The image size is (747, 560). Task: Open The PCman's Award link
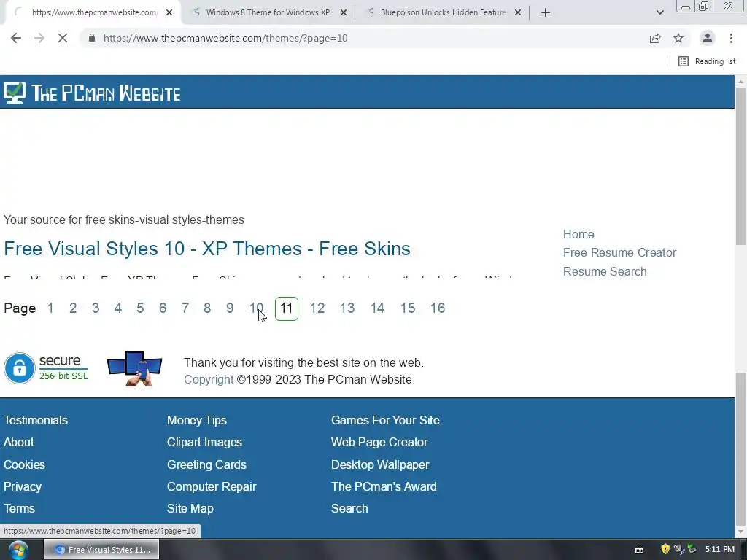(384, 486)
